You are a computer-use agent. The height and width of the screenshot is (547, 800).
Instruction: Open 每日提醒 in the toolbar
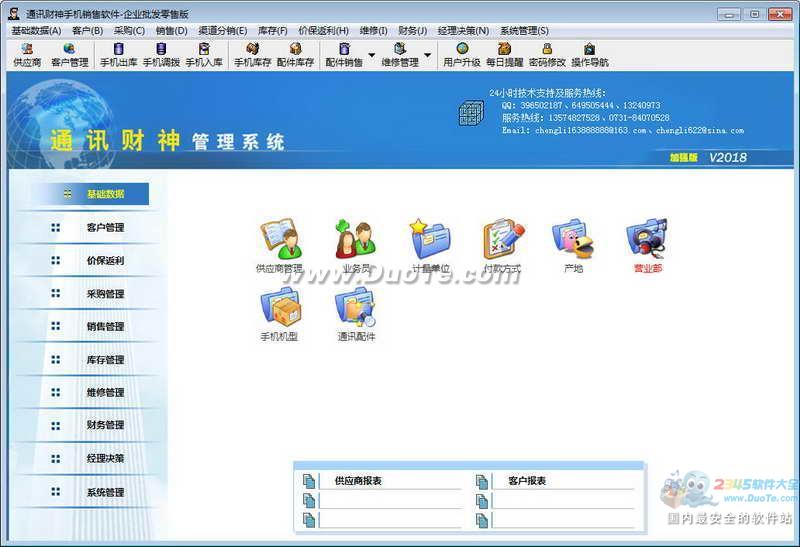[504, 55]
